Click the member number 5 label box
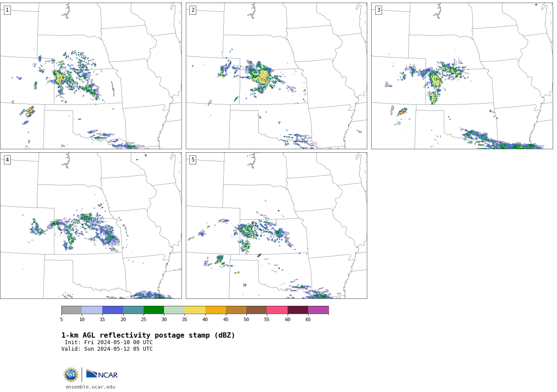Image resolution: width=557 pixels, height=392 pixels. (x=193, y=160)
